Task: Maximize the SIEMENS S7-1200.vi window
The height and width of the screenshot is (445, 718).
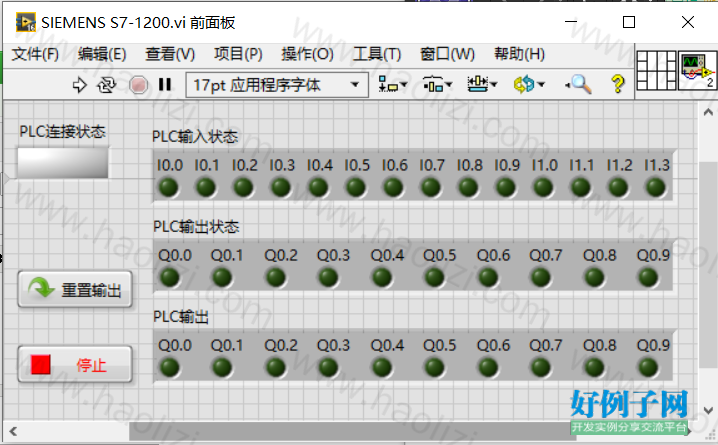Action: pos(629,22)
